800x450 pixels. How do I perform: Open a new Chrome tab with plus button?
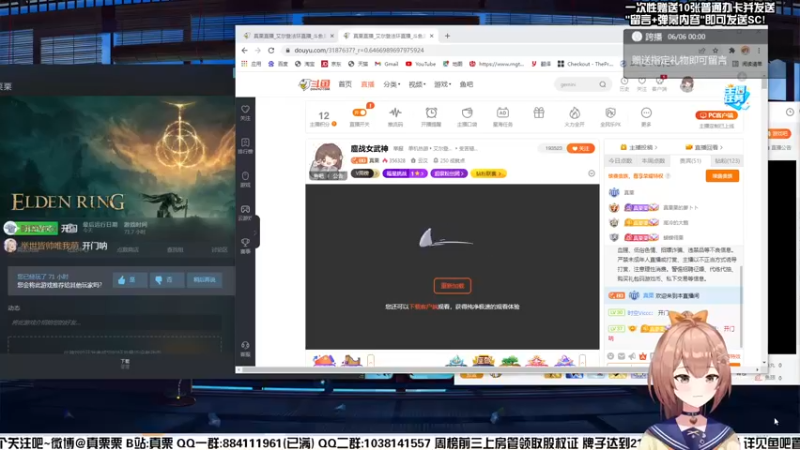pos(447,36)
